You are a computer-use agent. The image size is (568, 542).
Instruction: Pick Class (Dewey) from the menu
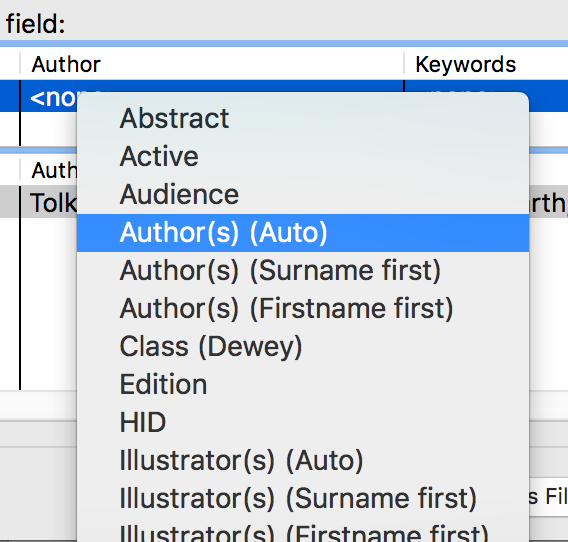(303, 347)
